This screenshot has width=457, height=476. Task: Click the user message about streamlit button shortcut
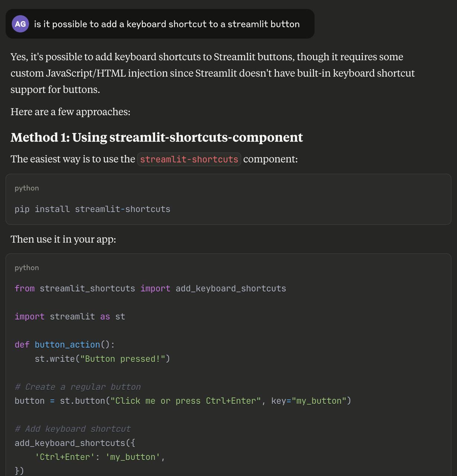click(166, 24)
